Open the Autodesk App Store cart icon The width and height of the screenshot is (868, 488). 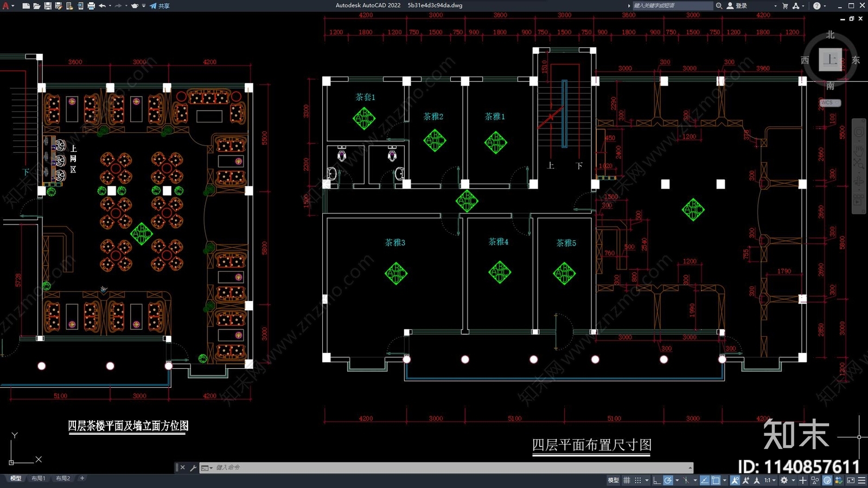[785, 5]
